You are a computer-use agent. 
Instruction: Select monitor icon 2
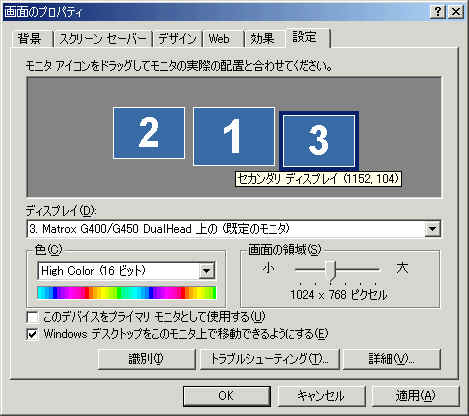pos(149,133)
